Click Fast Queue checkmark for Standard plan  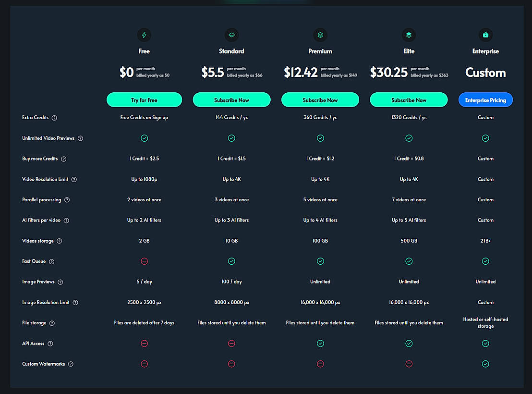[x=232, y=261]
